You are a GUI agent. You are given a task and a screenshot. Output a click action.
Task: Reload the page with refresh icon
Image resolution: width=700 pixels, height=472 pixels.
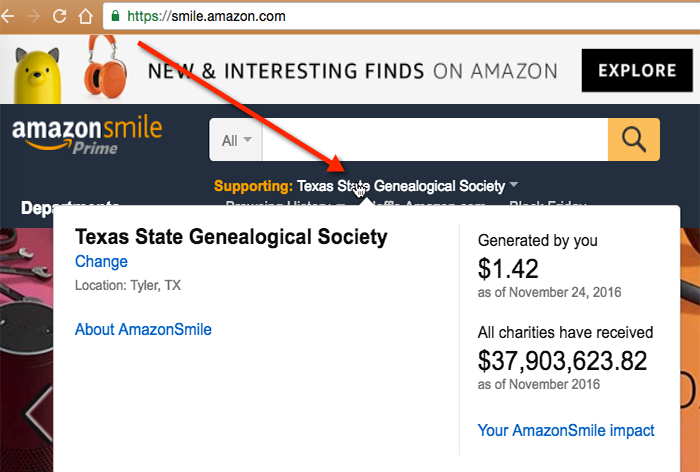coord(59,16)
